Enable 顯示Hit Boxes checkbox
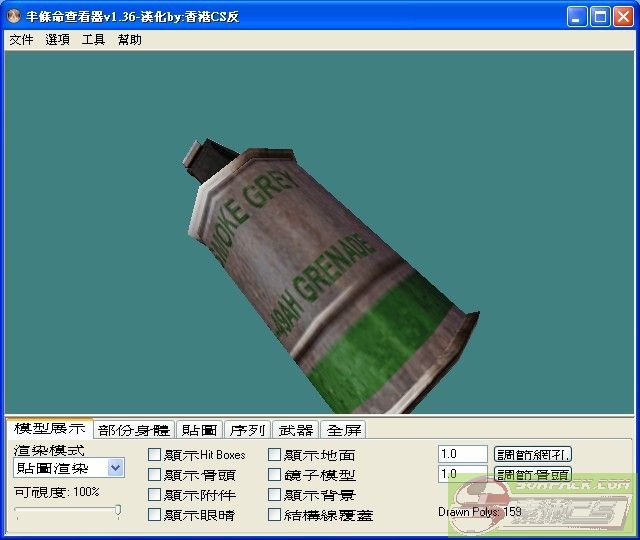The image size is (640, 540). click(154, 455)
